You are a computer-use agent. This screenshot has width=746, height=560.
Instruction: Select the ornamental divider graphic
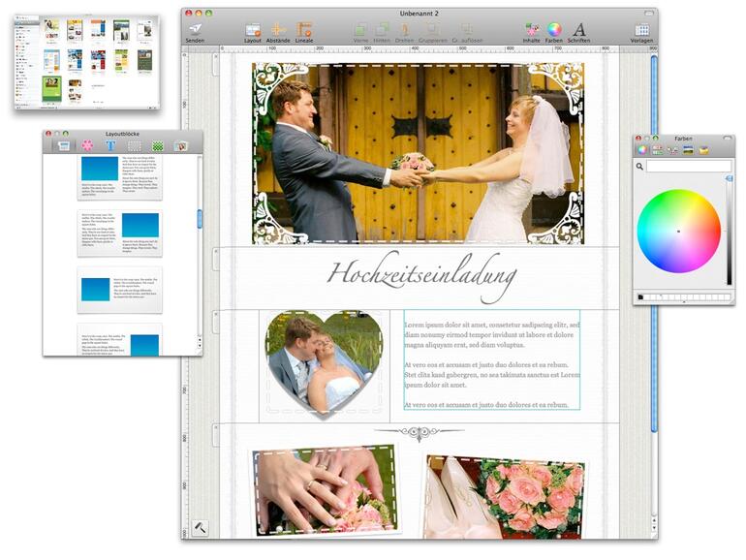pyautogui.click(x=419, y=432)
